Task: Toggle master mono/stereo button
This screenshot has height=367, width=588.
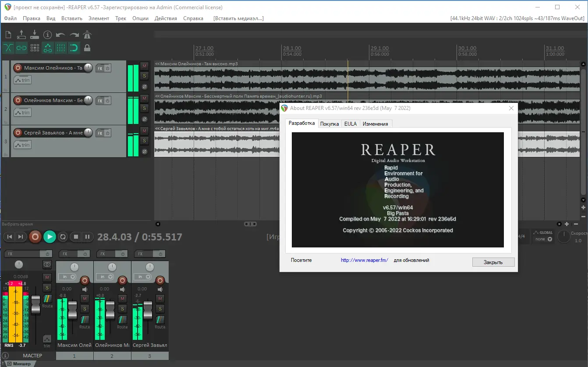Action: coord(47,265)
